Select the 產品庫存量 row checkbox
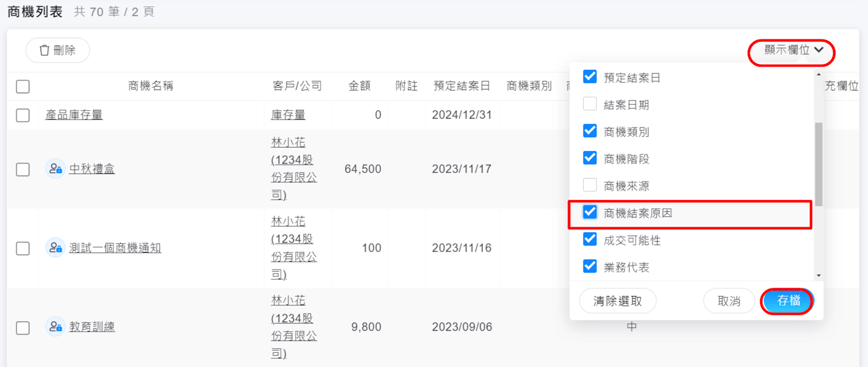Viewport: 868px width, 367px height. point(23,115)
